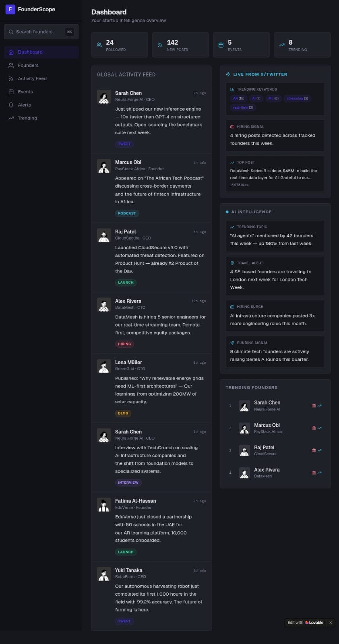Click the lightning icon next to Live from X/Twitter

(x=228, y=74)
